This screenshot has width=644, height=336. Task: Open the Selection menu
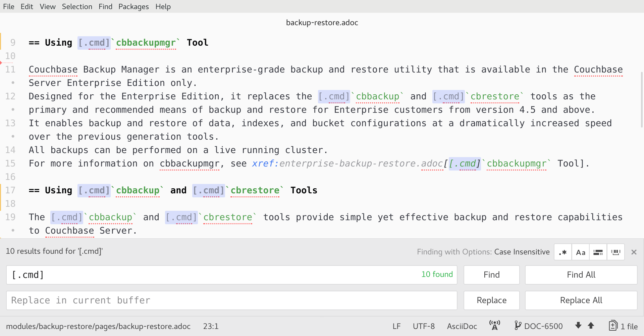(x=77, y=7)
